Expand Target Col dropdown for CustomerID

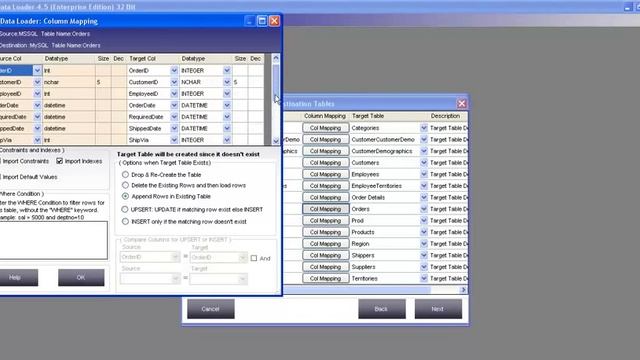click(174, 82)
